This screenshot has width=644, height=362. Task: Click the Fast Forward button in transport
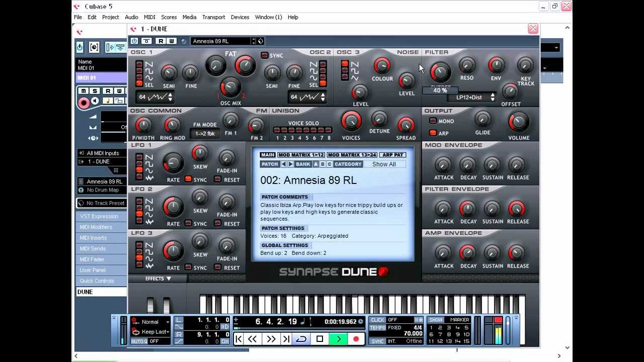[271, 339]
